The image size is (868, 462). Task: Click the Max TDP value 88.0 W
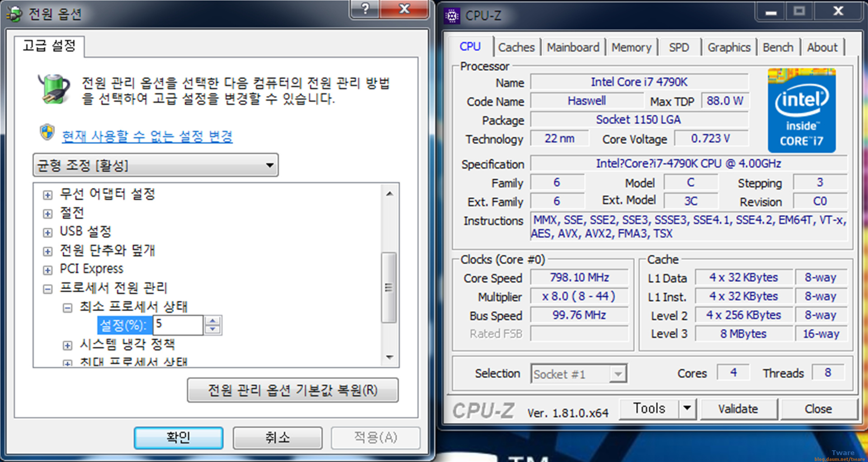[725, 101]
